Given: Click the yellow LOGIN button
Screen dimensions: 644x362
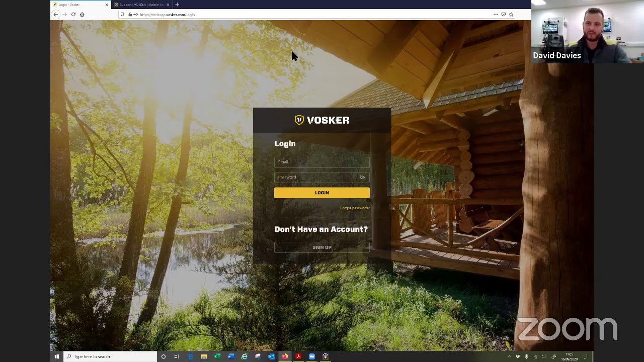Looking at the screenshot, I should pyautogui.click(x=322, y=193).
